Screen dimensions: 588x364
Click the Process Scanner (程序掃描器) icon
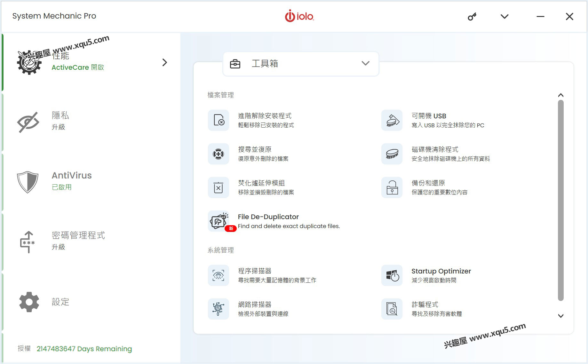tap(219, 275)
